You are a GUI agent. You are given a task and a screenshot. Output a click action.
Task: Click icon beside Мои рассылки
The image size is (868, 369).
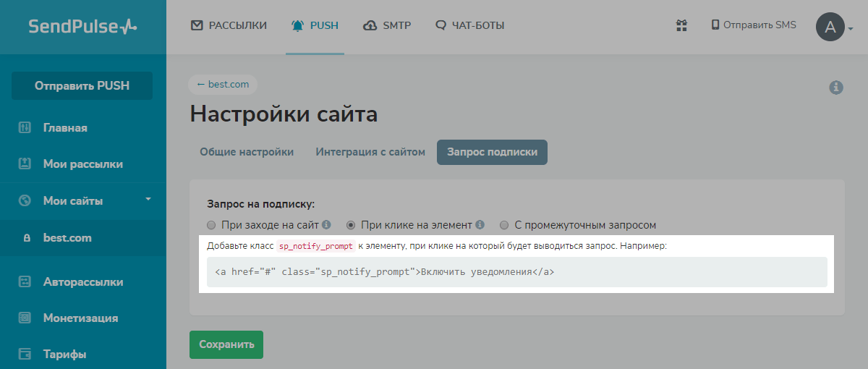(x=25, y=164)
